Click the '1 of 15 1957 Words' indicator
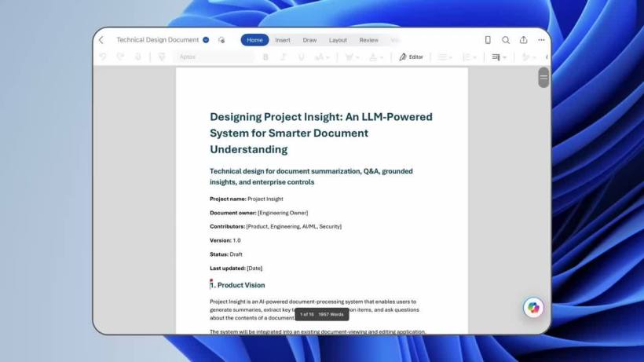This screenshot has width=644, height=362. click(x=321, y=314)
